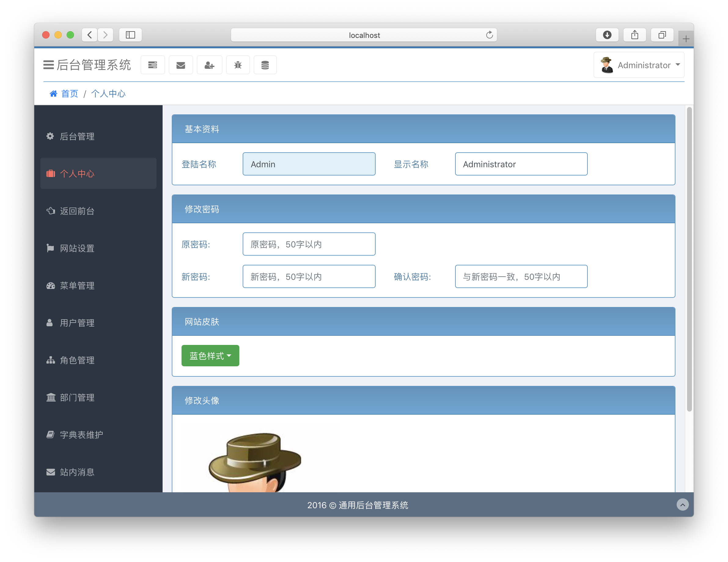Open 后台管理 in the sidebar
Image resolution: width=728 pixels, height=562 pixels.
click(x=98, y=136)
